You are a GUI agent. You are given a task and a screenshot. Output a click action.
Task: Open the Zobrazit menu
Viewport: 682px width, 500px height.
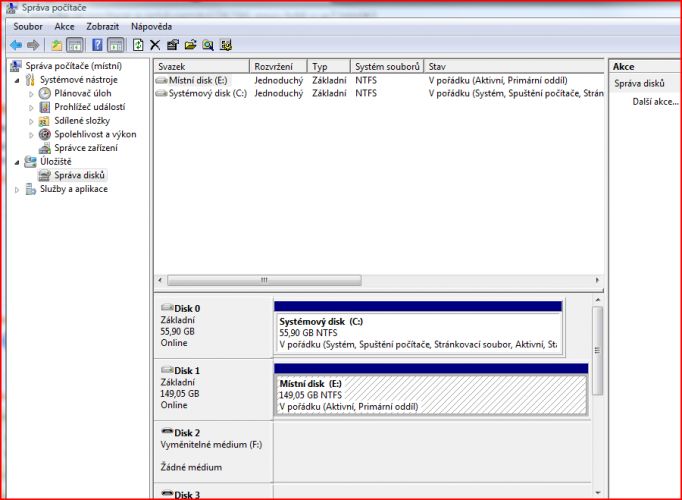[x=103, y=27]
